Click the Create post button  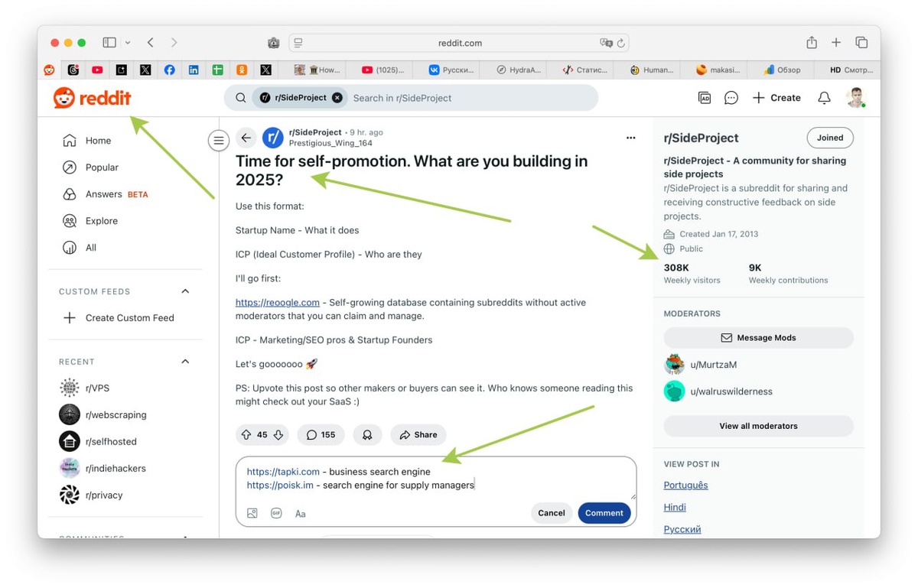(x=776, y=98)
